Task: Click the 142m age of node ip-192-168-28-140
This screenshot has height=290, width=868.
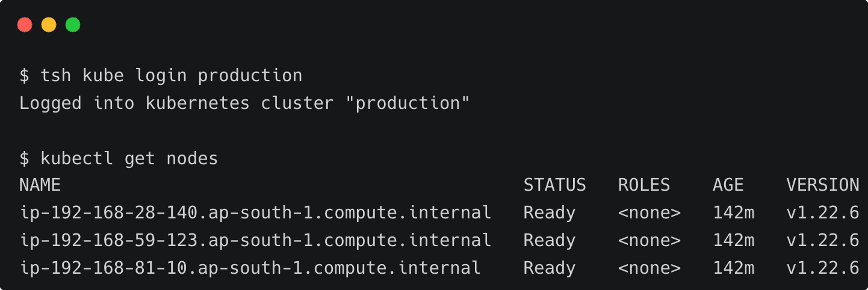Action: [x=733, y=213]
